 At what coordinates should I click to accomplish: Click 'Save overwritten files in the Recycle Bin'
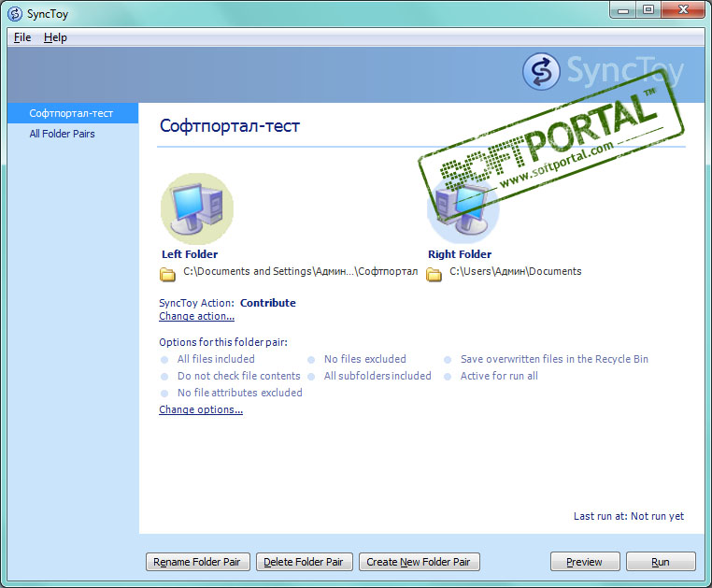(554, 359)
